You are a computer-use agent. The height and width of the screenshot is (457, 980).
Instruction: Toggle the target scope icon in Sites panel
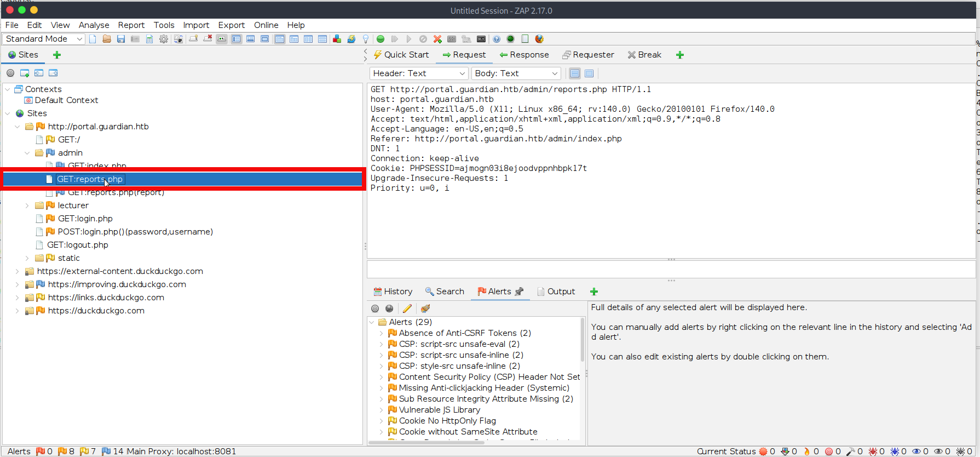[10, 73]
